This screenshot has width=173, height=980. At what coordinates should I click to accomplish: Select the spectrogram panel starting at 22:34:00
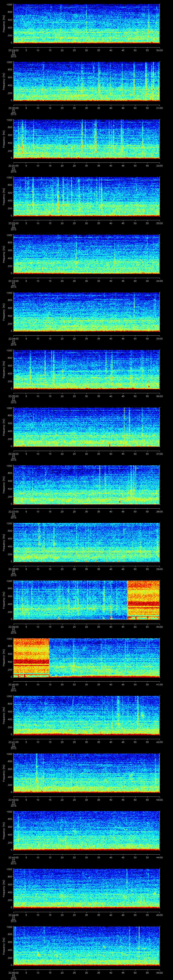coord(86,312)
